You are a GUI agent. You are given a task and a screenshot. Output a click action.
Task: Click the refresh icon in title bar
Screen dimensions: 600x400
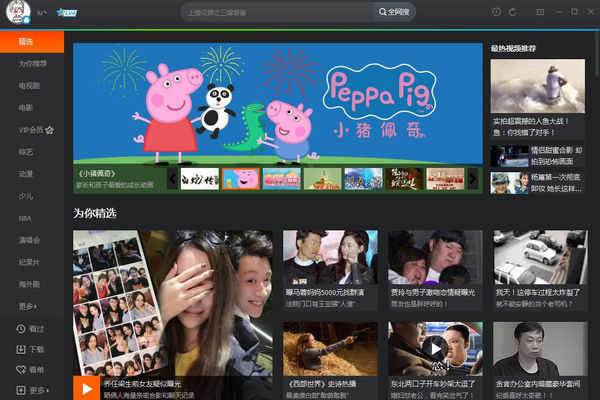click(513, 12)
